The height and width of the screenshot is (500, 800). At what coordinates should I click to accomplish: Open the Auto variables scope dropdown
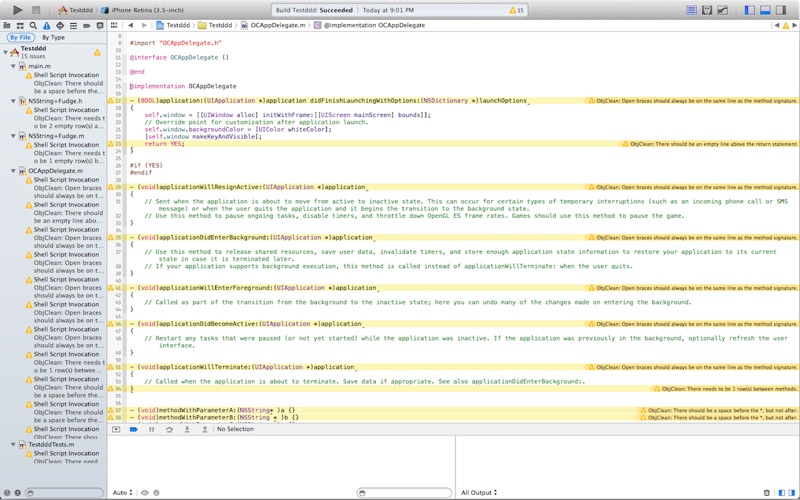[x=122, y=493]
